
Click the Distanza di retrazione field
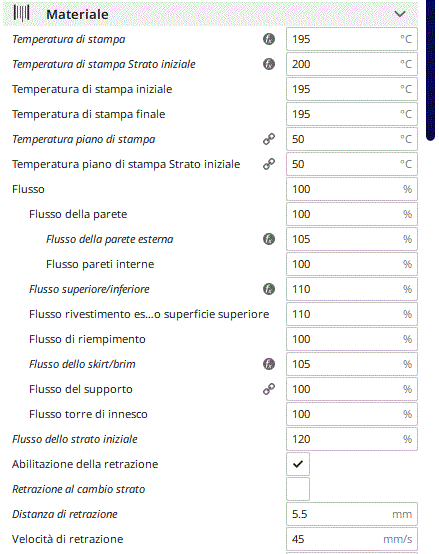tap(352, 514)
